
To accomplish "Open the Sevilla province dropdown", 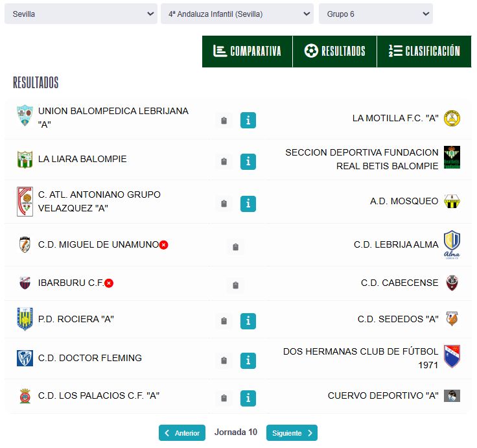I will [x=80, y=14].
